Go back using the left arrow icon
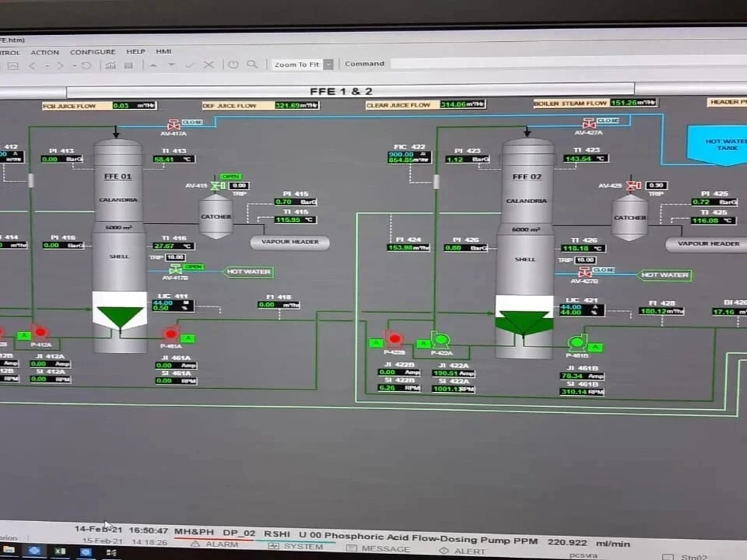This screenshot has width=747, height=560. click(32, 66)
